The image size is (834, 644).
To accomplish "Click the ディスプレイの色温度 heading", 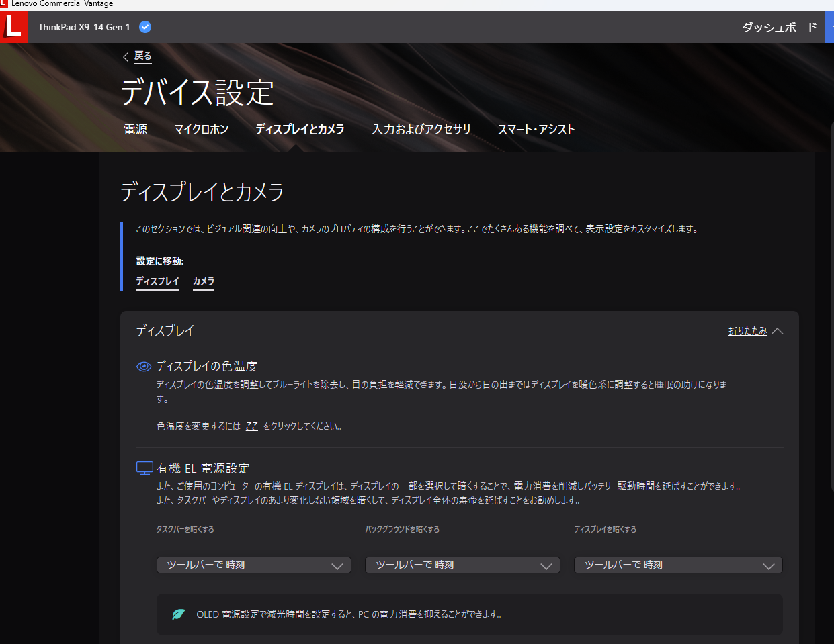I will pyautogui.click(x=207, y=366).
